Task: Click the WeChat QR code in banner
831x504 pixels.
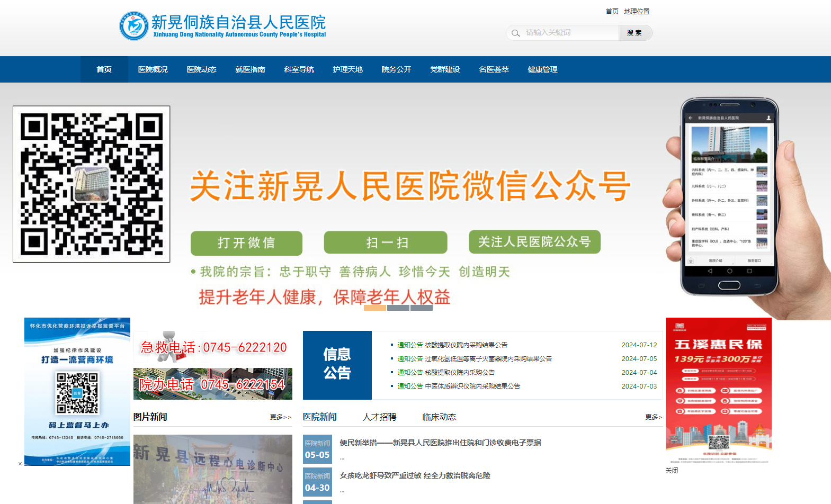Action: click(92, 184)
